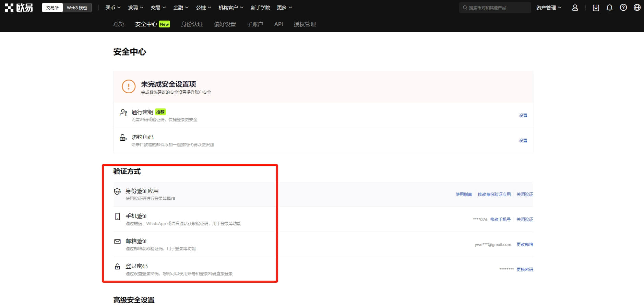Click the New badge on 安全中心
This screenshot has width=644, height=305.
click(164, 24)
